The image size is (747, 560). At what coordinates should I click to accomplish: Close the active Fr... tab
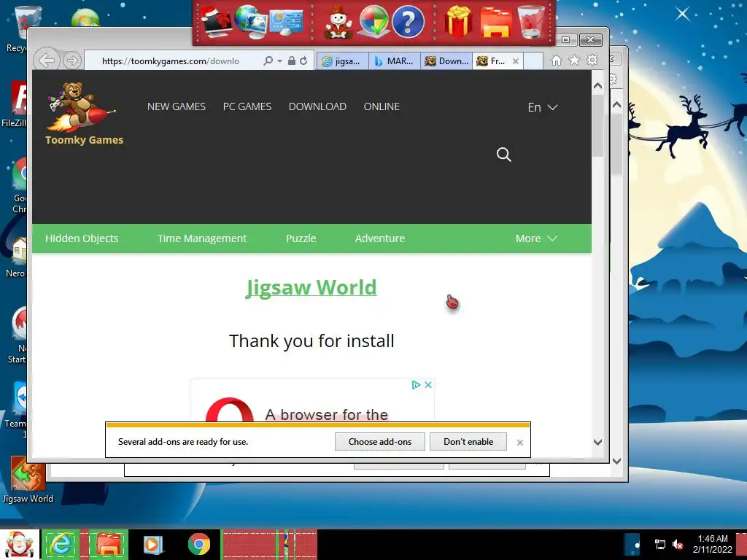(x=516, y=61)
